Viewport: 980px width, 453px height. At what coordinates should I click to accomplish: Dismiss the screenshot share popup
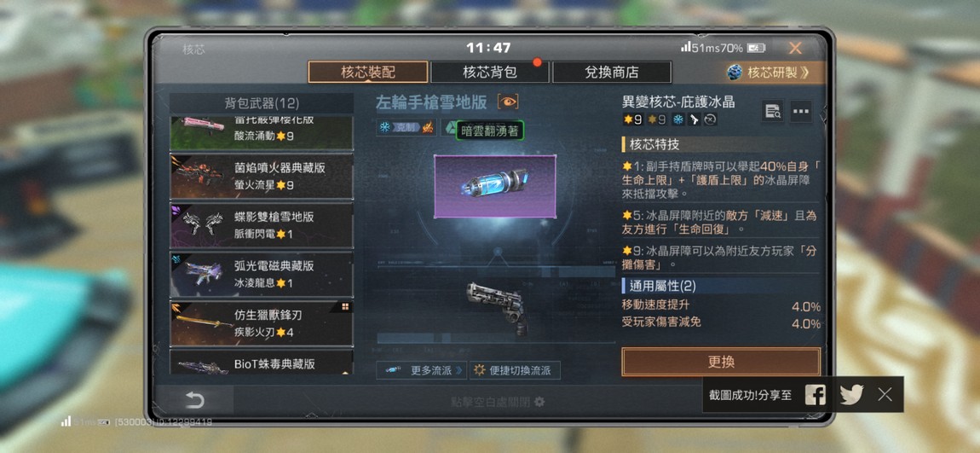tap(885, 394)
